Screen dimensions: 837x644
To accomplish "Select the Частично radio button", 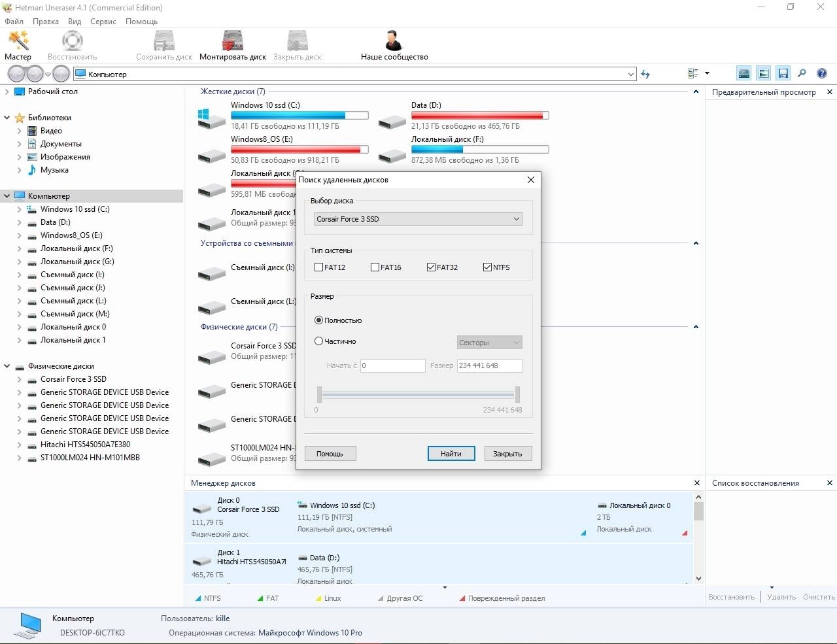I will (318, 341).
